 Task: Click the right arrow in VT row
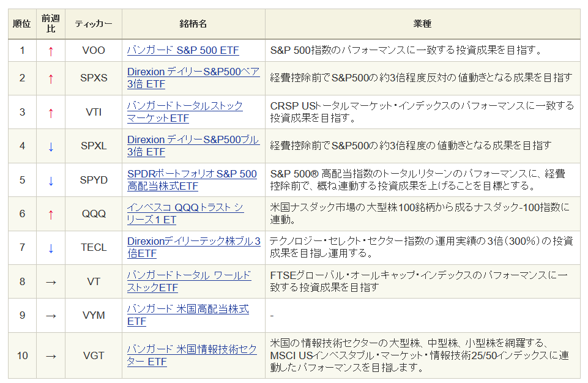(51, 281)
